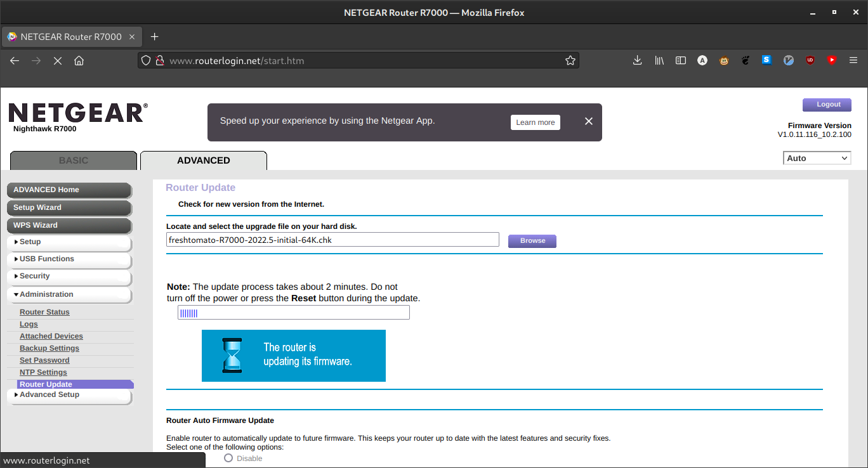The image size is (868, 468).
Task: Stop loading the page
Action: click(x=57, y=60)
